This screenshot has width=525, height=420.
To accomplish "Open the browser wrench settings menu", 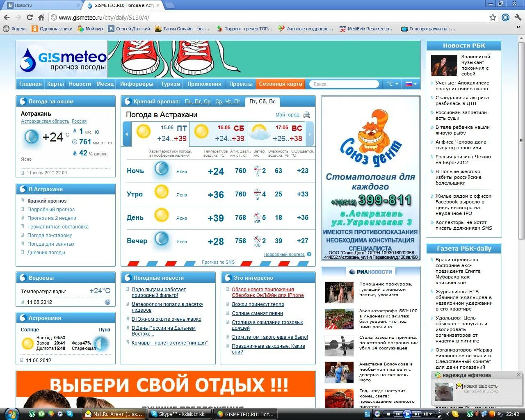I will coord(517,17).
